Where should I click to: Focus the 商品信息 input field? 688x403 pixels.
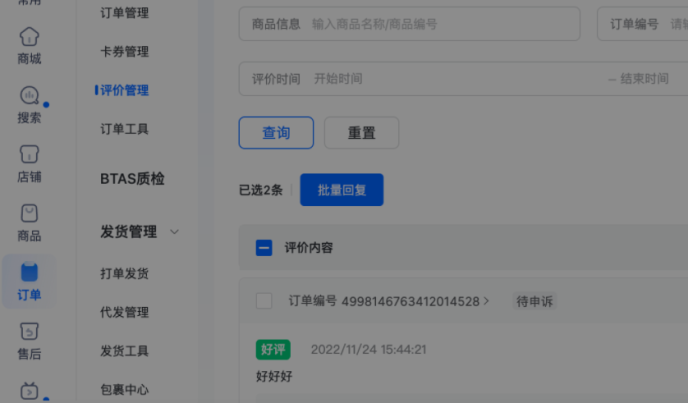(x=440, y=24)
